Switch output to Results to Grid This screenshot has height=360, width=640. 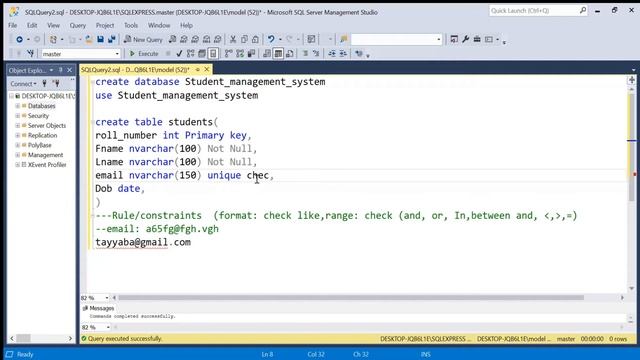click(x=278, y=53)
